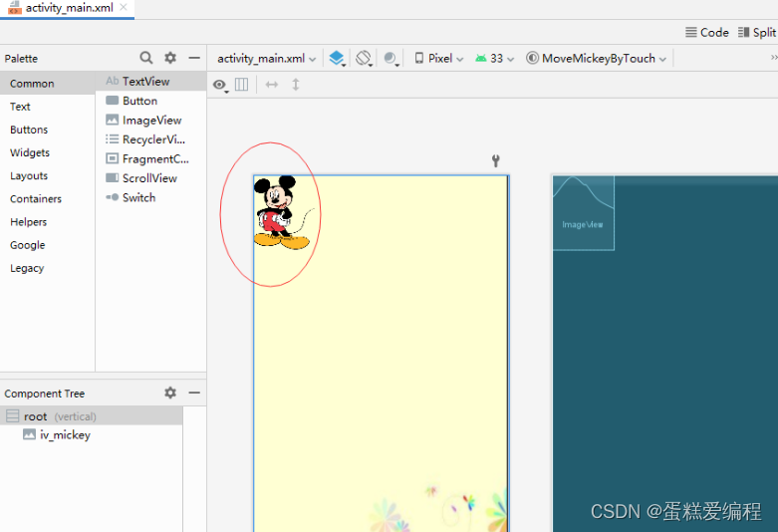Select the Buttons palette category
Screen dimensions: 778x532
(47, 130)
